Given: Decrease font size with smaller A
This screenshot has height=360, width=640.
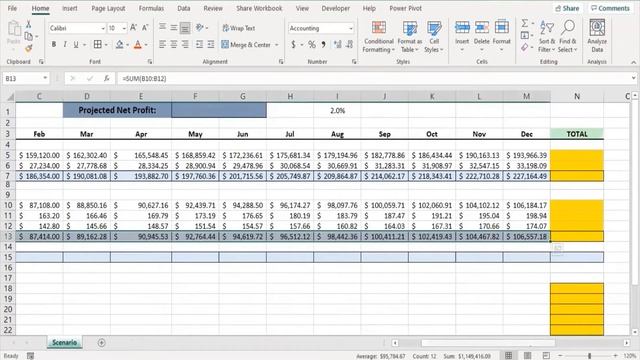Looking at the screenshot, I should point(145,28).
